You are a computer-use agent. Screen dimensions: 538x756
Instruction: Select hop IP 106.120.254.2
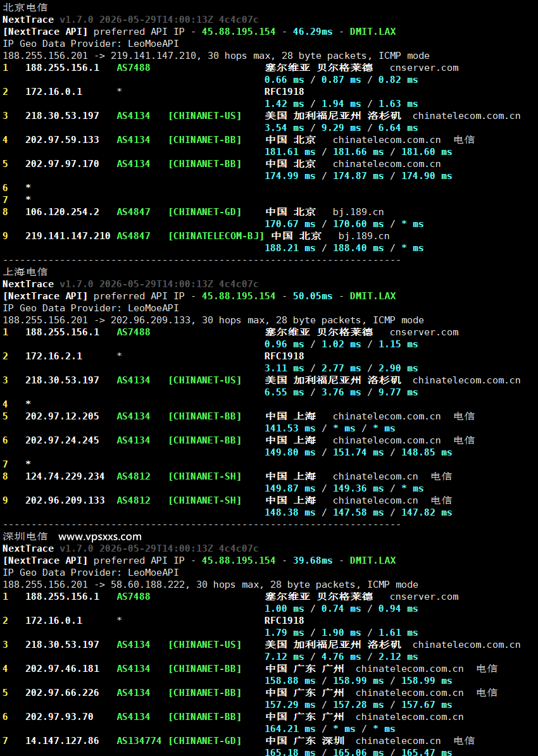(62, 212)
